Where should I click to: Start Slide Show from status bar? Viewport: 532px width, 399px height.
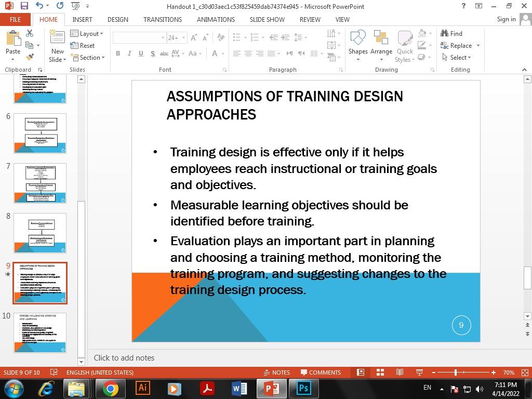pos(419,372)
